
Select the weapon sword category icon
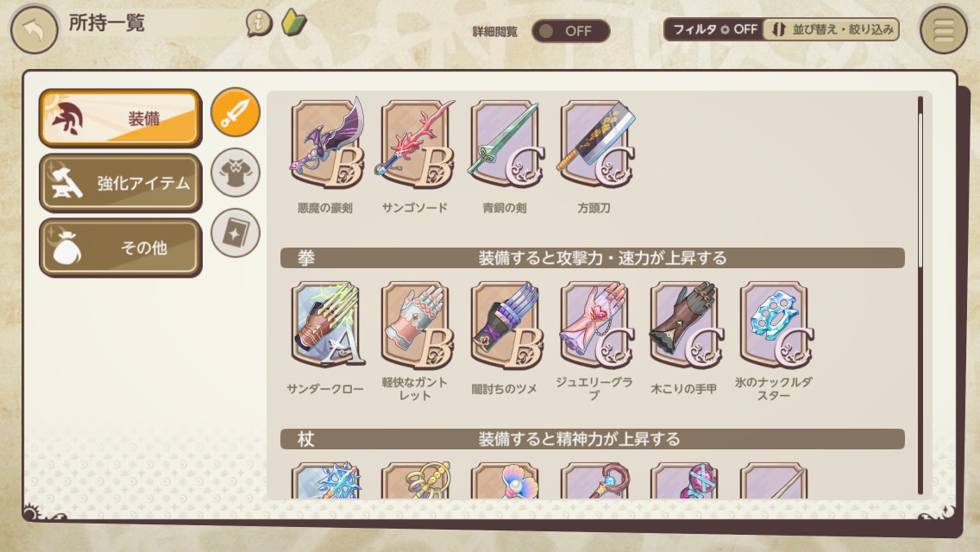coord(236,112)
